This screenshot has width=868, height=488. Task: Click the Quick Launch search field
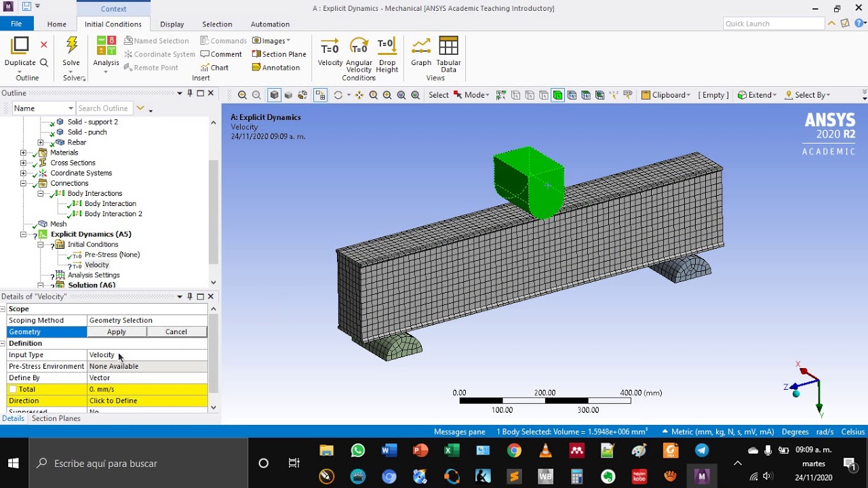point(774,24)
